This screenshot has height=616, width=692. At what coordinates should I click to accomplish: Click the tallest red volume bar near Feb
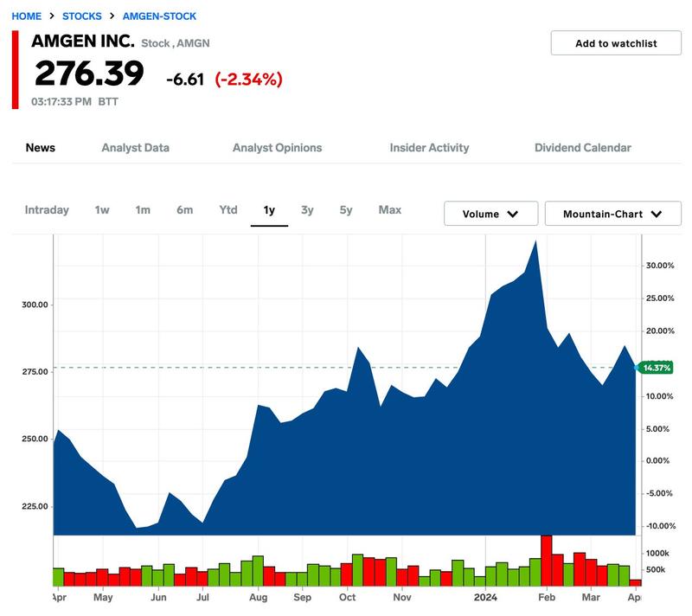point(547,561)
